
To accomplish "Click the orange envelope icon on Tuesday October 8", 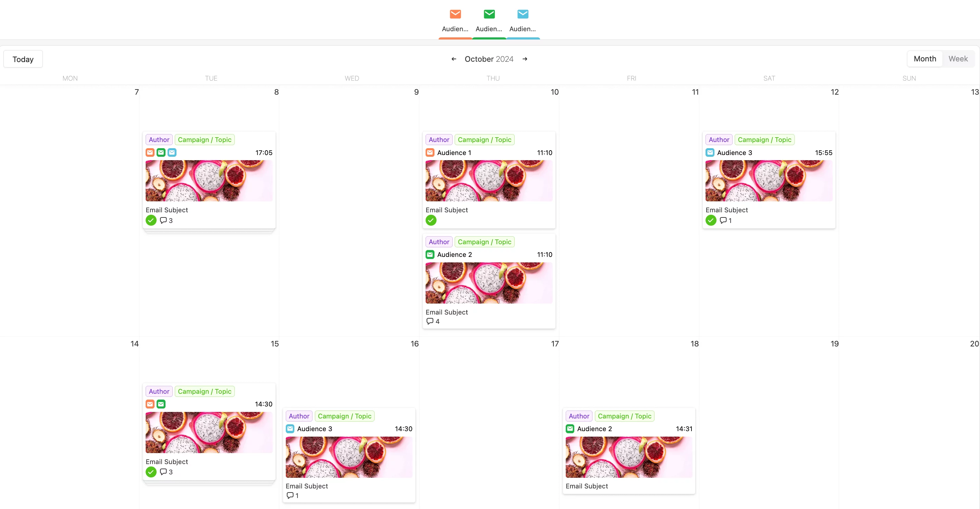I will tap(150, 152).
